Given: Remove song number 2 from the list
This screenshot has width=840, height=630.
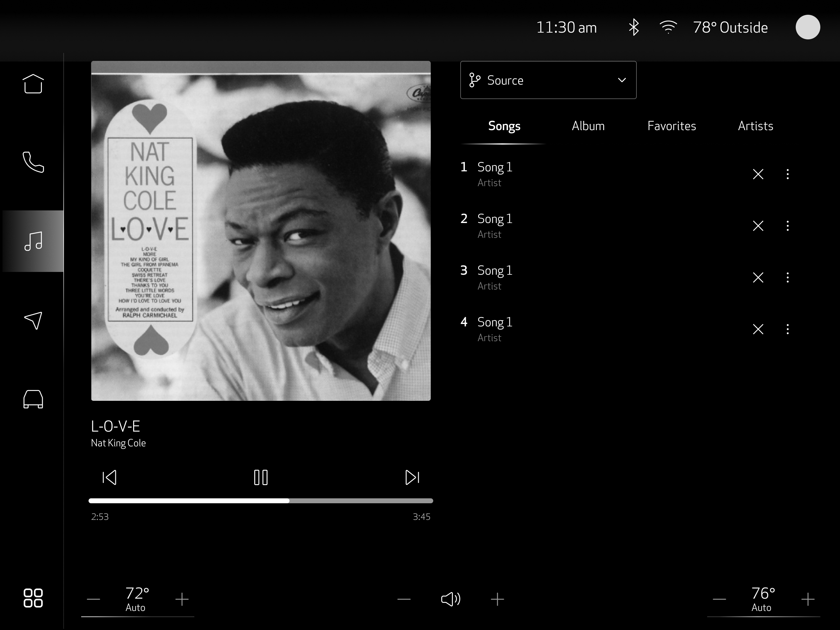Looking at the screenshot, I should tap(758, 226).
